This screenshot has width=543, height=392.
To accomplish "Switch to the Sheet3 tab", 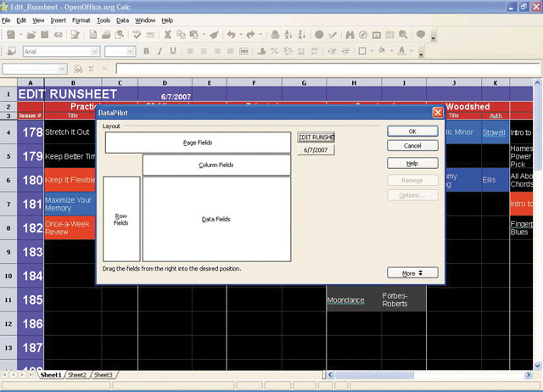I will click(x=104, y=375).
